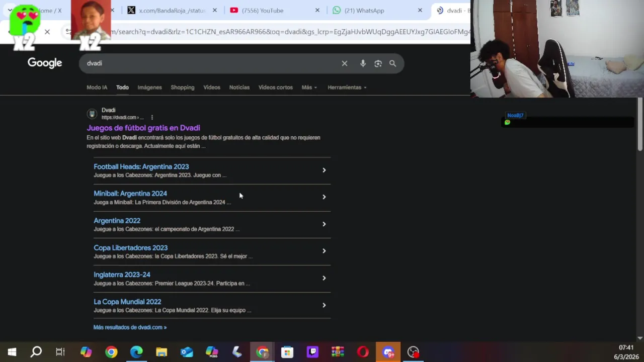Expand the La Copa Mundial 2022 chevron
This screenshot has width=644, height=362.
pos(324,305)
